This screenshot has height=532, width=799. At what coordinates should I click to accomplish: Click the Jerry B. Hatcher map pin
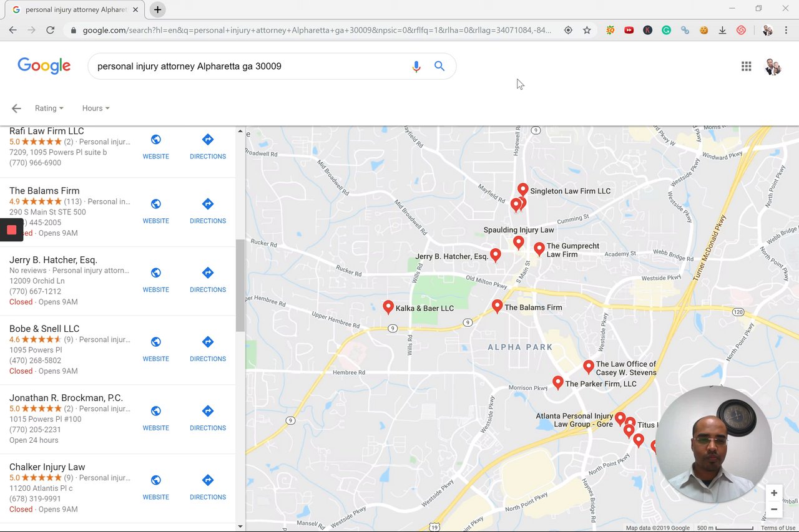pyautogui.click(x=495, y=255)
